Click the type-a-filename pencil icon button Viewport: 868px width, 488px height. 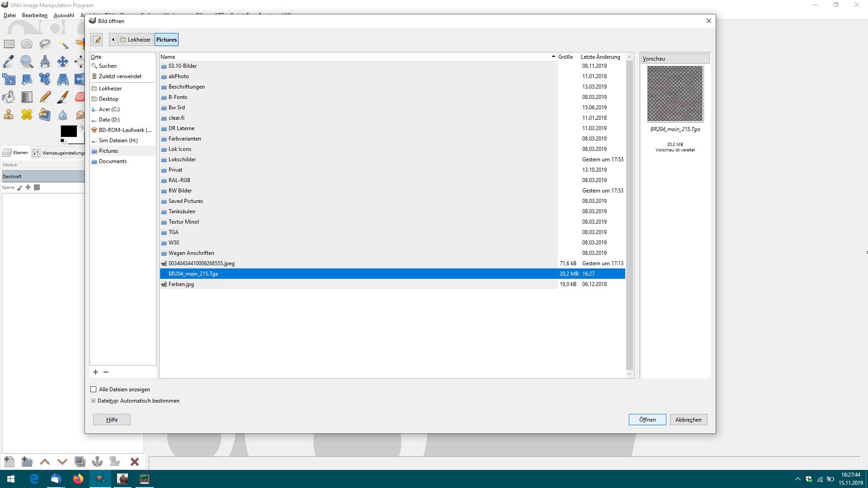(x=96, y=40)
